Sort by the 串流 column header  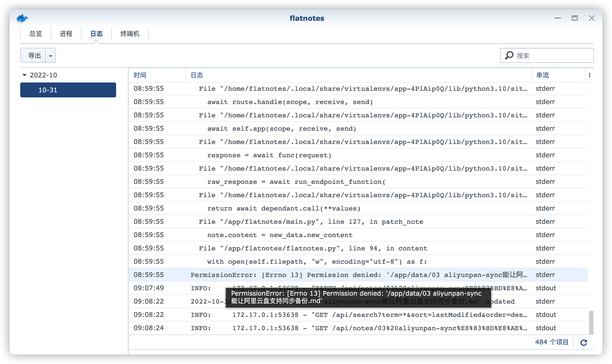coord(558,75)
